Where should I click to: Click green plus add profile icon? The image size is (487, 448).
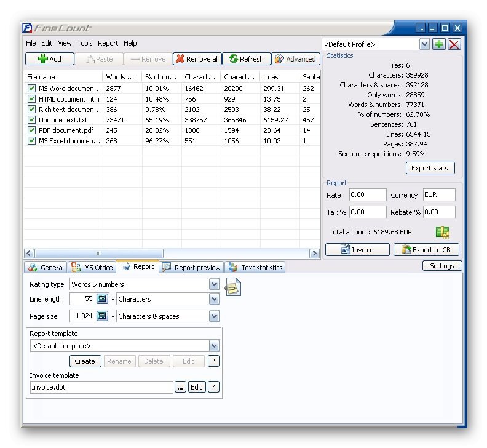[439, 44]
